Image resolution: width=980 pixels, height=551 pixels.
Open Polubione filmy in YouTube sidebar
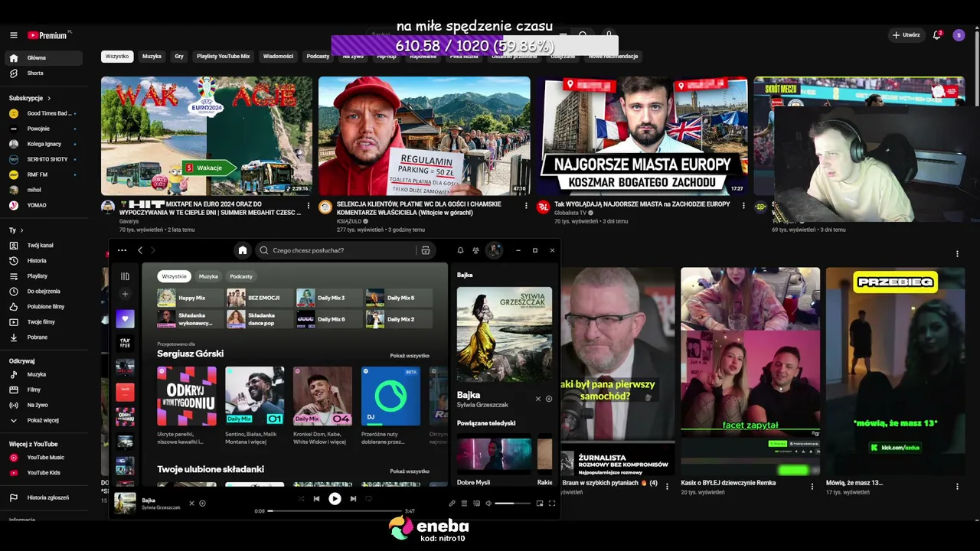pos(44,307)
